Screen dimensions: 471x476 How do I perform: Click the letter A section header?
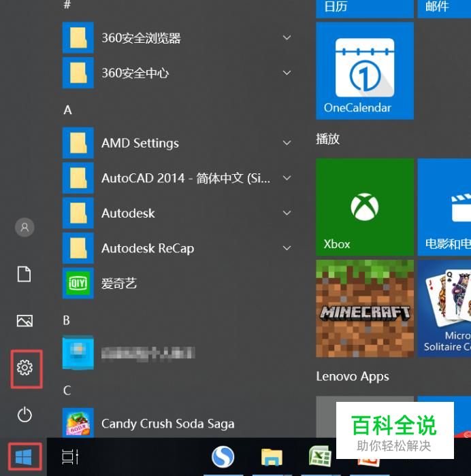pyautogui.click(x=68, y=110)
